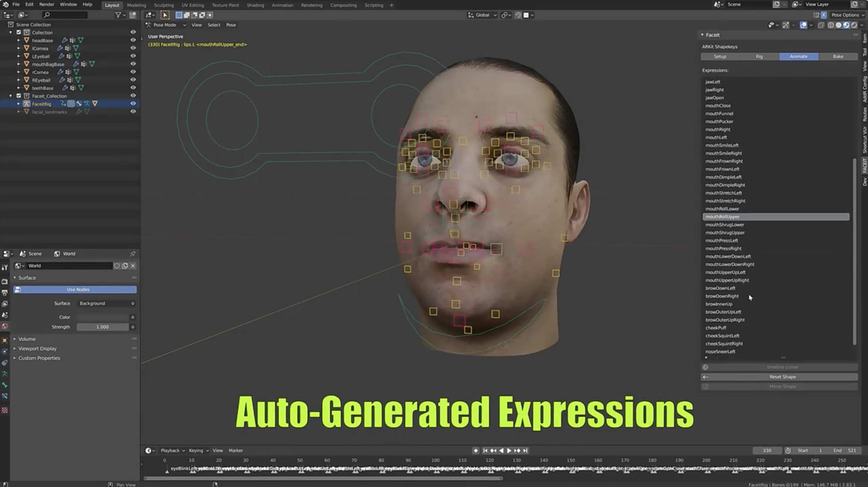The width and height of the screenshot is (868, 487).
Task: Click the Reset Shape button
Action: (x=782, y=377)
